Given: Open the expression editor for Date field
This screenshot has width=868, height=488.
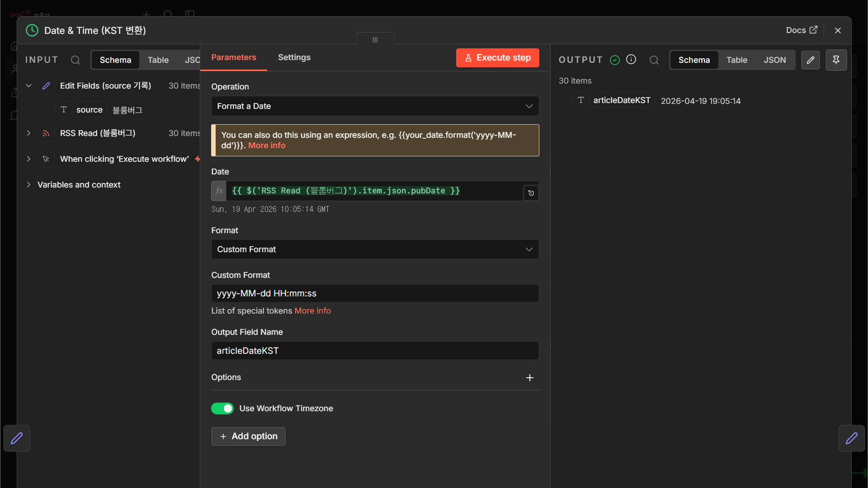Looking at the screenshot, I should click(x=531, y=193).
